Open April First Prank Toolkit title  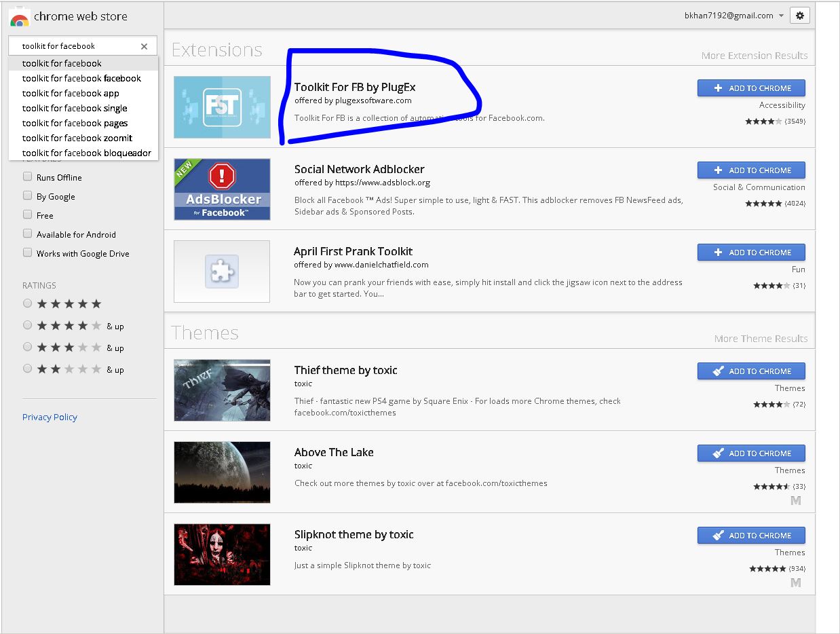353,251
